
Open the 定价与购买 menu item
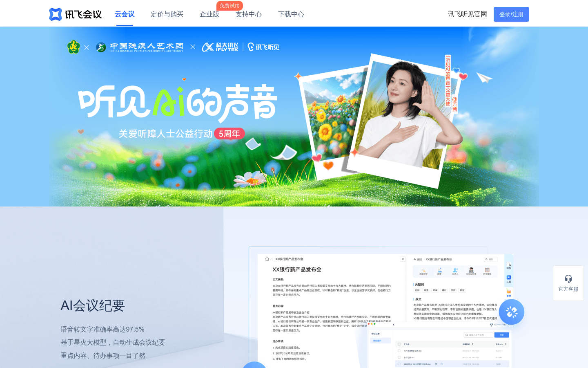coord(167,14)
